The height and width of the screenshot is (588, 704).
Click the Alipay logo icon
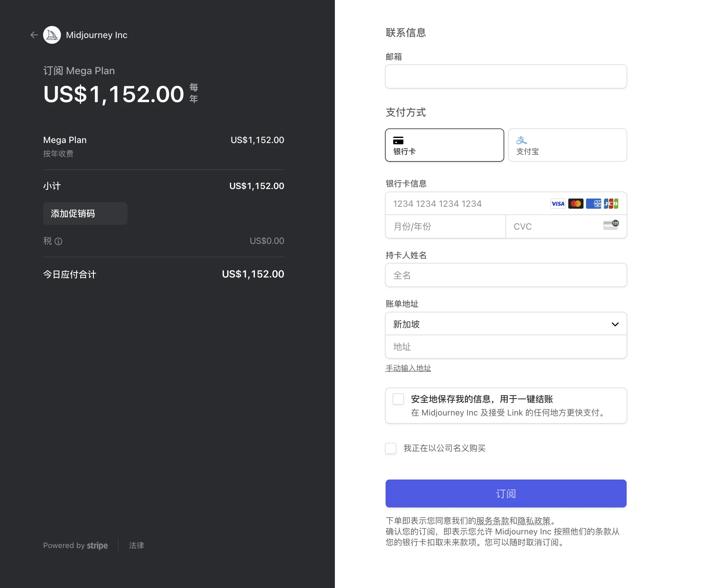[x=521, y=140]
